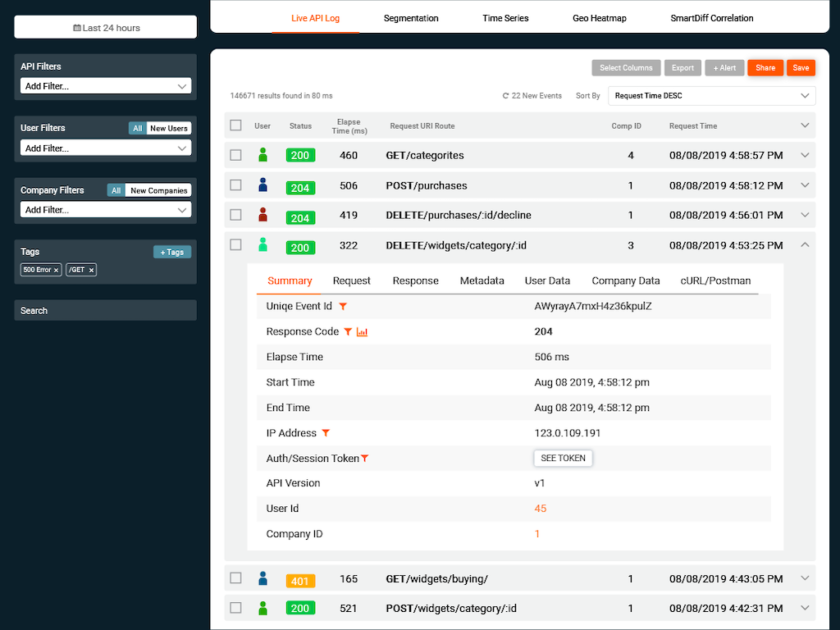Click the SEE TOKEN button
The width and height of the screenshot is (840, 630).
[x=563, y=458]
